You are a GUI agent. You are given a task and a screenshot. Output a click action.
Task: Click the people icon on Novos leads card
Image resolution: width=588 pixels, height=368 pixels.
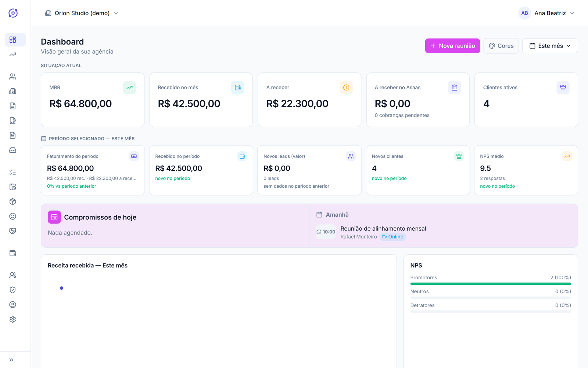(351, 156)
